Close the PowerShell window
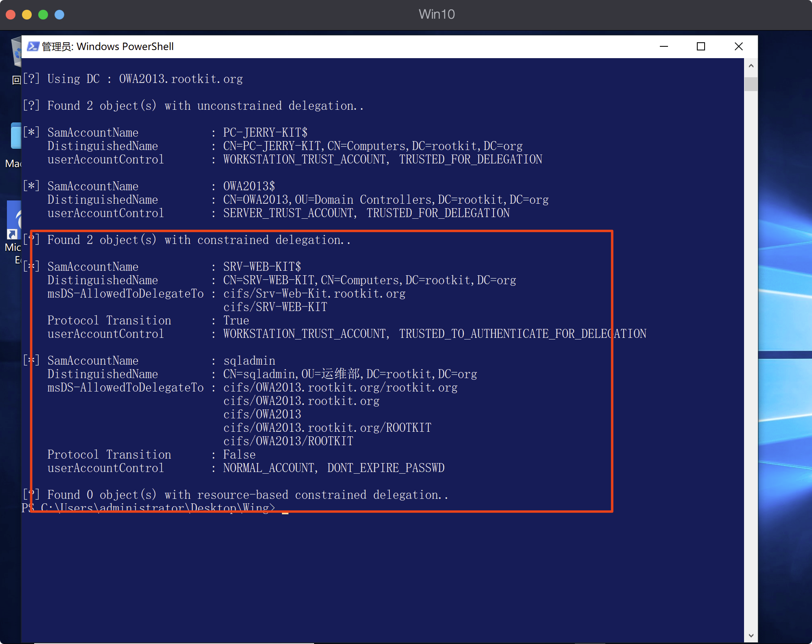 738,47
